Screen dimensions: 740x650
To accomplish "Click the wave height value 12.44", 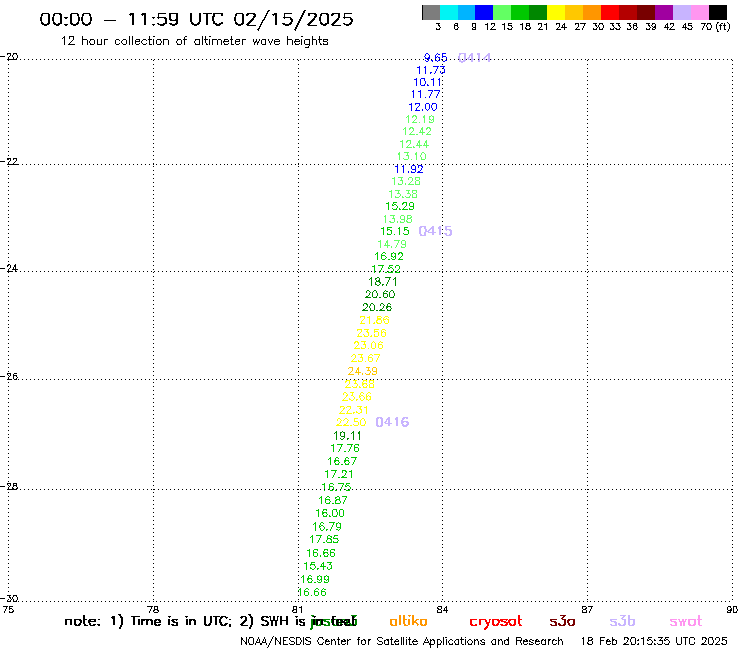I will 414,144.
